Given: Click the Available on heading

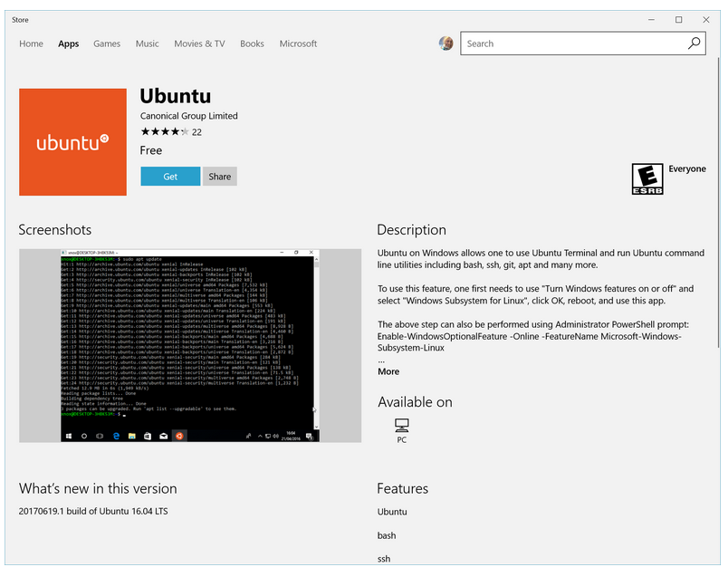Looking at the screenshot, I should pos(415,402).
